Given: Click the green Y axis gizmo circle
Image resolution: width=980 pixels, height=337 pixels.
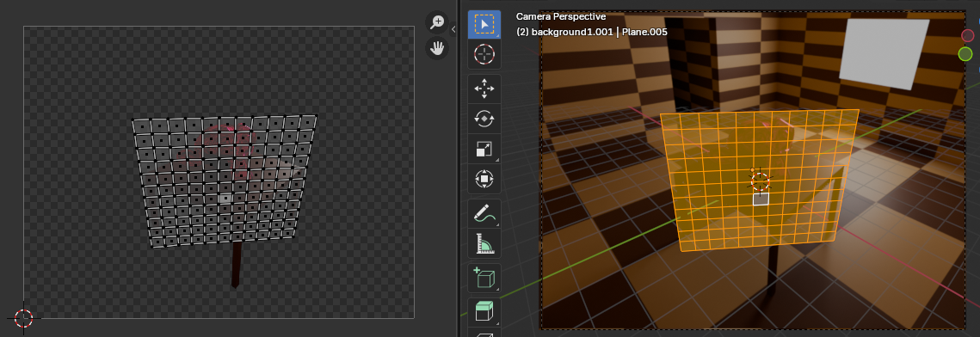Looking at the screenshot, I should [x=965, y=54].
